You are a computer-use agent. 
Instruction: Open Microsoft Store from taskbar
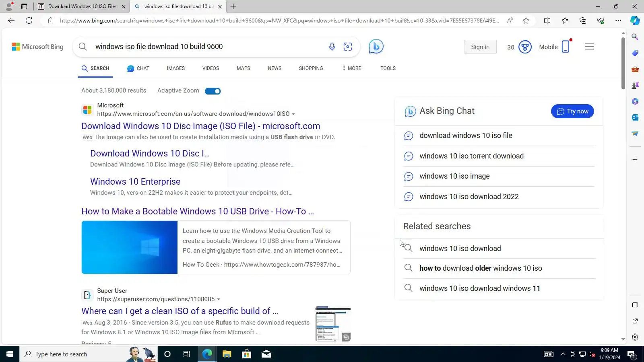246,354
